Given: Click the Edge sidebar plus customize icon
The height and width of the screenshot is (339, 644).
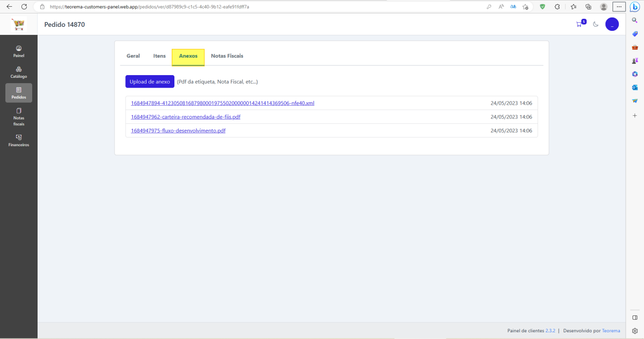Looking at the screenshot, I should [635, 115].
